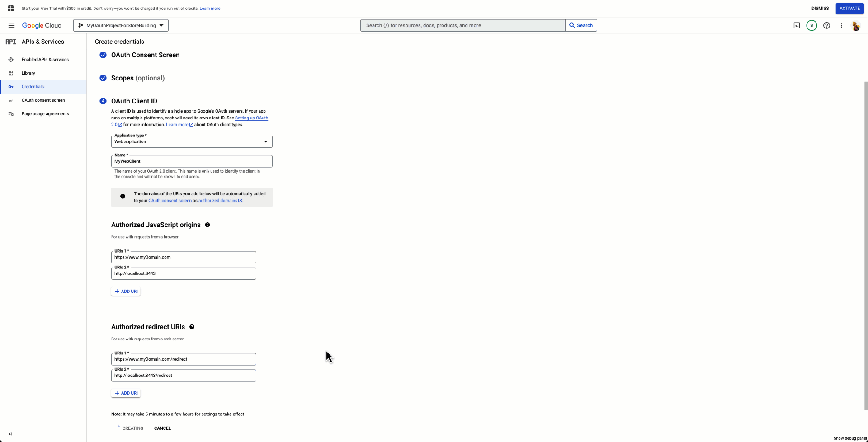This screenshot has height=442, width=868.
Task: Open Library in the sidebar
Action: point(28,73)
